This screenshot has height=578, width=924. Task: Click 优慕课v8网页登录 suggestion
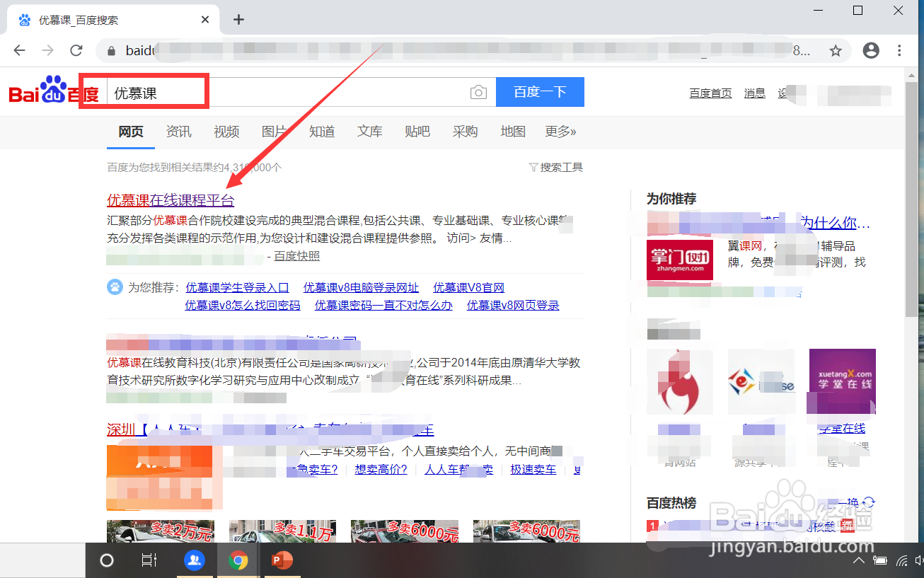(x=513, y=306)
